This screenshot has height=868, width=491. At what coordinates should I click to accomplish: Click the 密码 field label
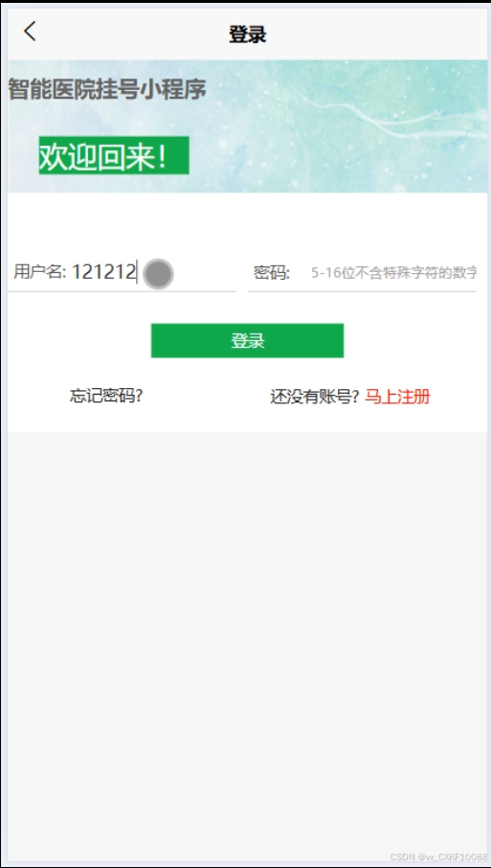click(x=272, y=272)
